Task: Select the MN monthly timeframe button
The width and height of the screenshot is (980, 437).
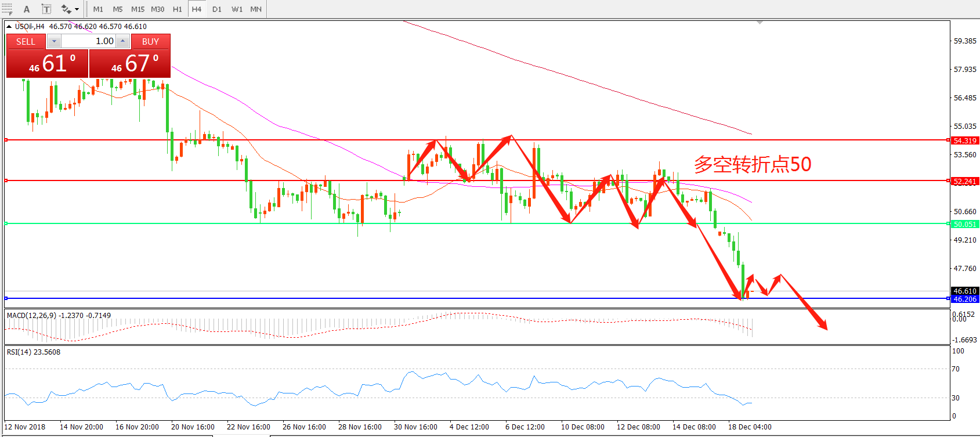Action: pyautogui.click(x=256, y=9)
